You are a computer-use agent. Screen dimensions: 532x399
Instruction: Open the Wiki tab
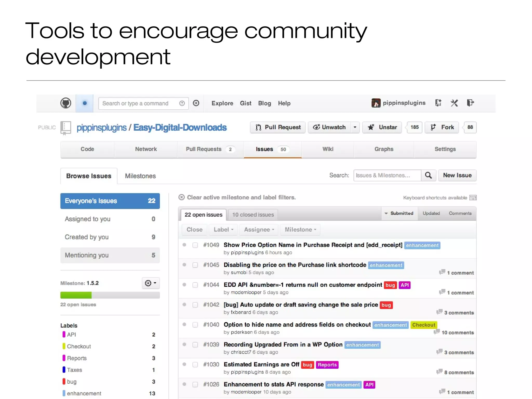pos(328,149)
